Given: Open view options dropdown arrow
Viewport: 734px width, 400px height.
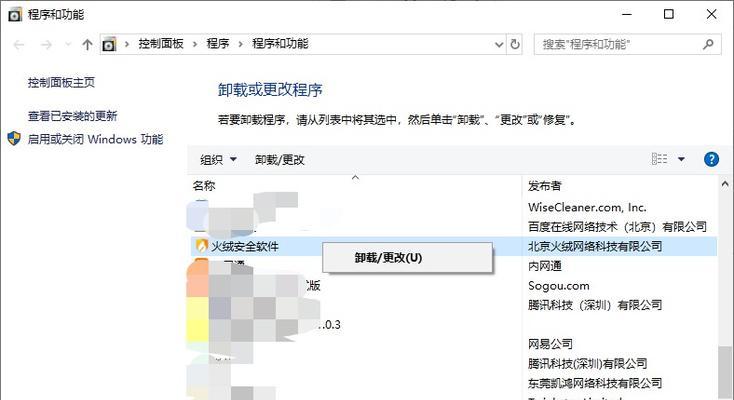Looking at the screenshot, I should point(681,160).
